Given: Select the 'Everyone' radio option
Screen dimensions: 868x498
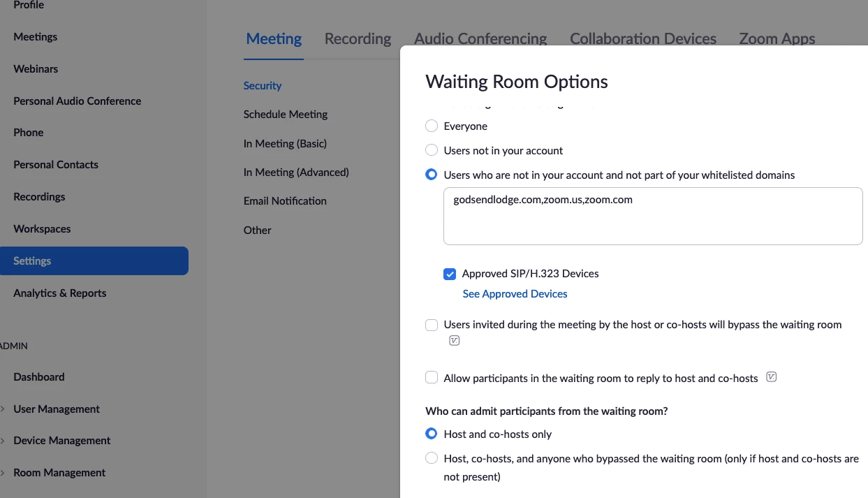Looking at the screenshot, I should pyautogui.click(x=432, y=126).
